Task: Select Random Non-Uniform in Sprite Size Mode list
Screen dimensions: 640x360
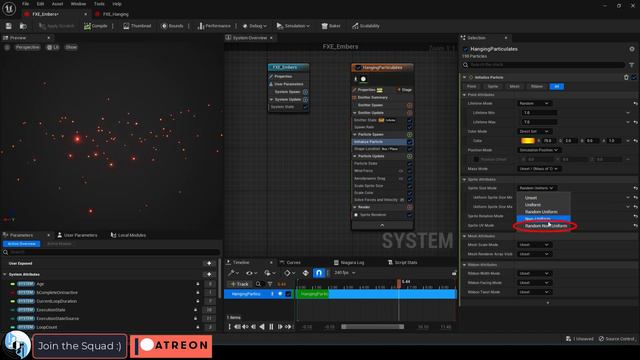Action: pos(546,226)
